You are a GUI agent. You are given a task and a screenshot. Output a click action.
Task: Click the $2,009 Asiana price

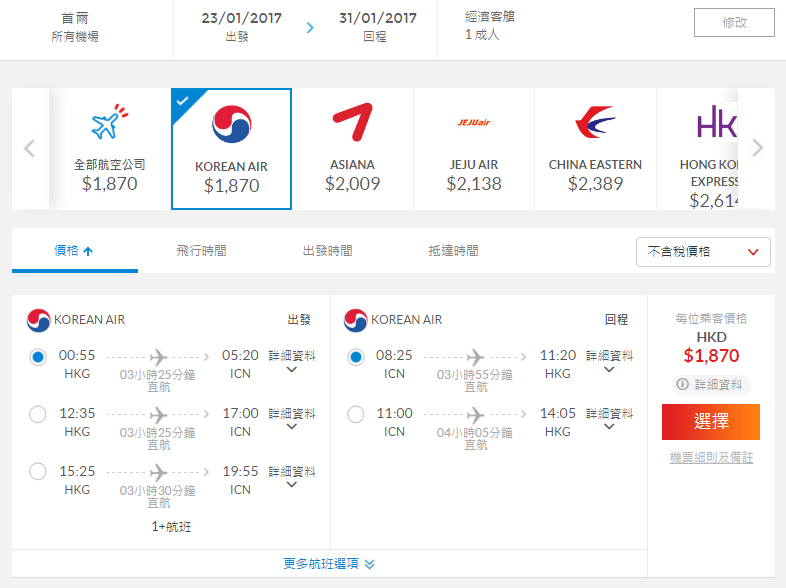352,184
